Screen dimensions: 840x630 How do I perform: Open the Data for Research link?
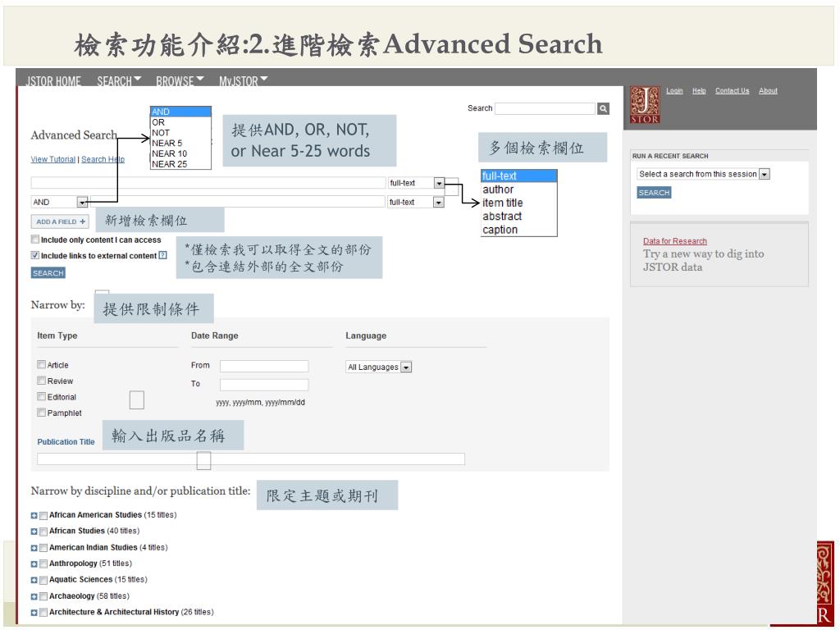(x=675, y=241)
